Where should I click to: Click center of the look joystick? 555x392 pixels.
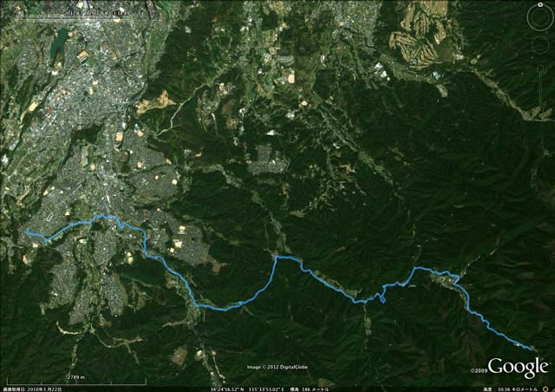(540, 17)
